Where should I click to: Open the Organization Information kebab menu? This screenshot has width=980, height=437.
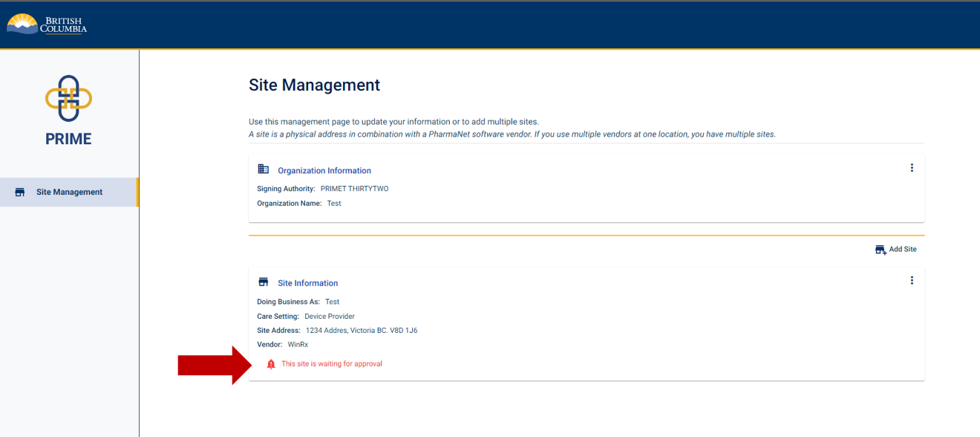(912, 167)
